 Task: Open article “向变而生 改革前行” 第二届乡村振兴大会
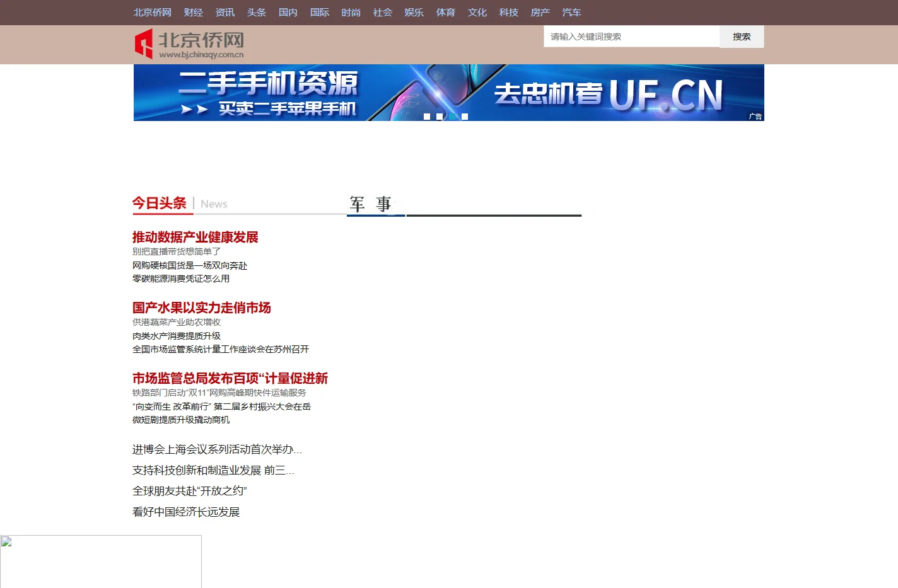221,406
